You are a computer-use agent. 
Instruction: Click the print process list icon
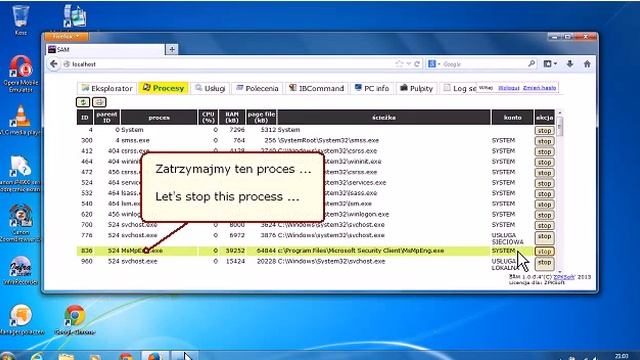click(99, 102)
